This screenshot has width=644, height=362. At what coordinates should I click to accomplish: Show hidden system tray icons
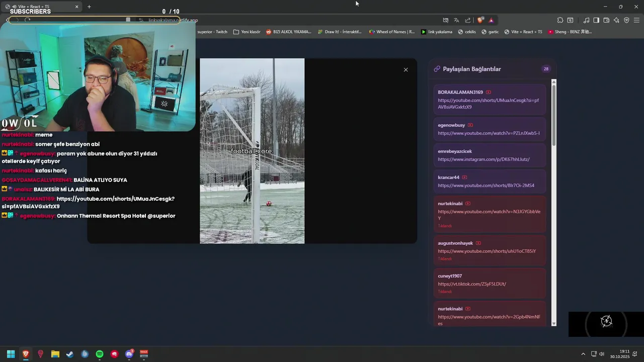[x=583, y=354]
